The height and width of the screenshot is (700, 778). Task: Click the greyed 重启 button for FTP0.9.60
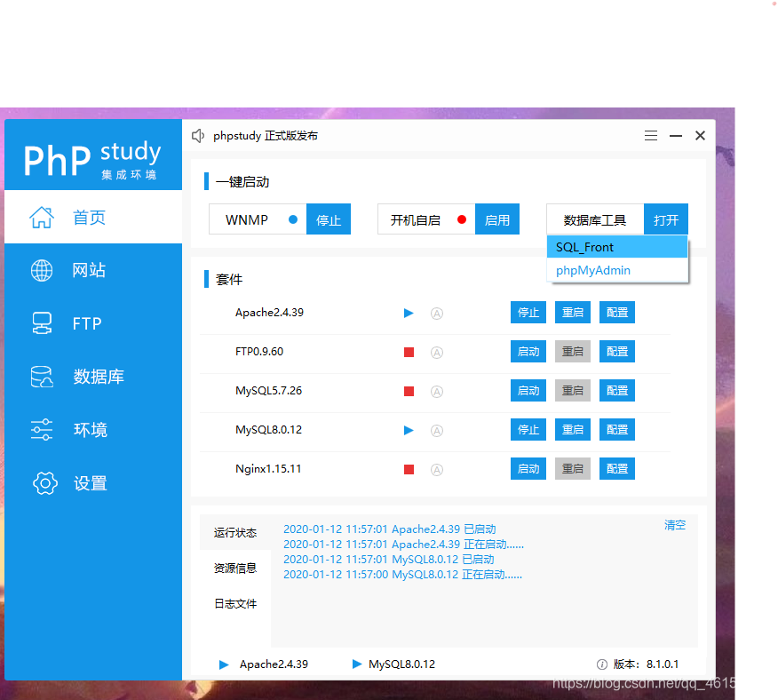click(x=573, y=352)
